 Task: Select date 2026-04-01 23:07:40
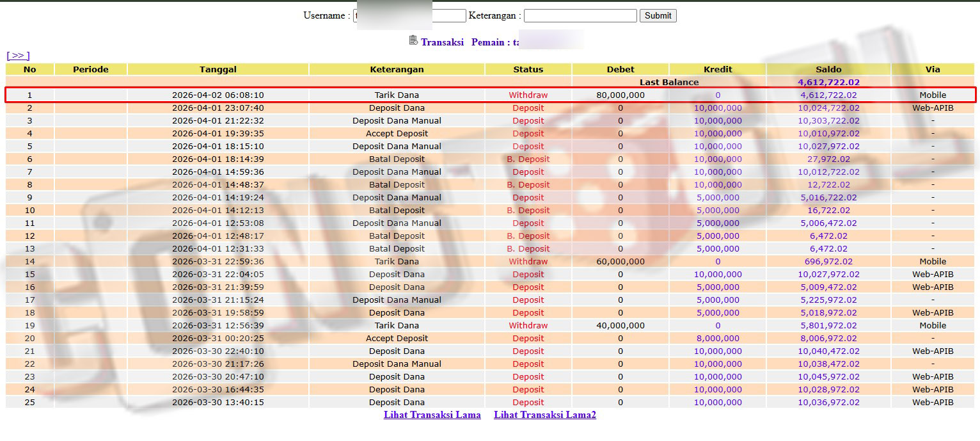218,108
